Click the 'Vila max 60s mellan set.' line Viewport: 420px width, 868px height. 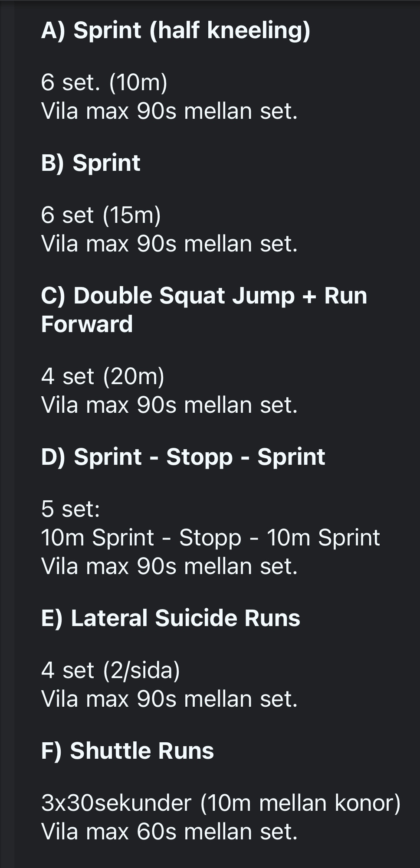tap(169, 832)
